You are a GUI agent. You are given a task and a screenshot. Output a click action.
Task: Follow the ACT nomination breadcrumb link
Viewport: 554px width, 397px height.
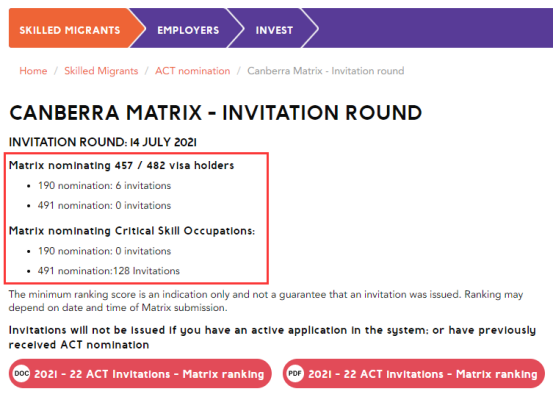[x=193, y=71]
